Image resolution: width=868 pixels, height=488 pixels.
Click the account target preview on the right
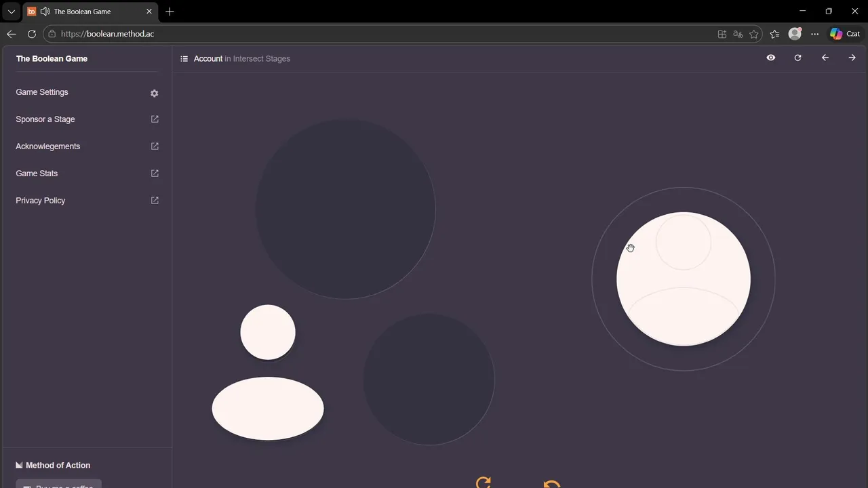click(684, 279)
